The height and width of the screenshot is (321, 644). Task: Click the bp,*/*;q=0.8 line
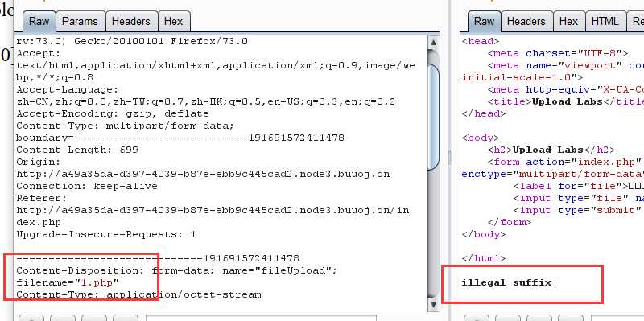(55, 77)
